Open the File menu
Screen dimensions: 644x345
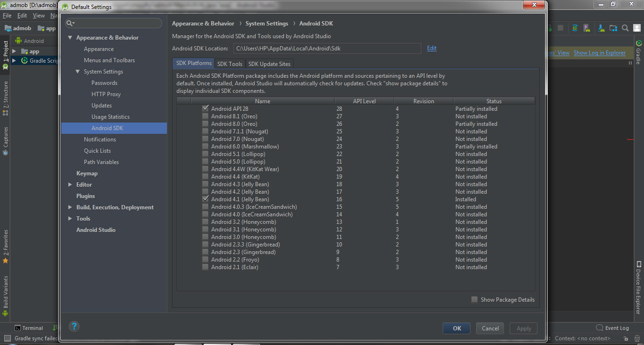coord(7,16)
